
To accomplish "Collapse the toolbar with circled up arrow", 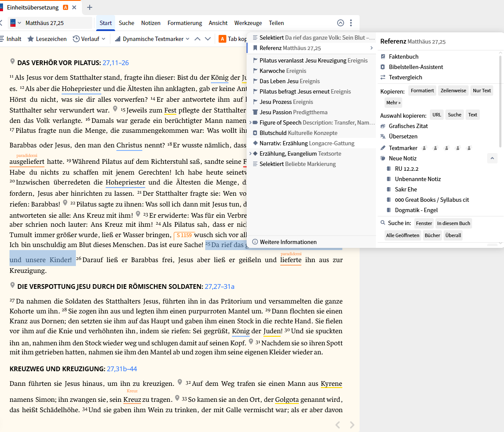I will pyautogui.click(x=341, y=23).
